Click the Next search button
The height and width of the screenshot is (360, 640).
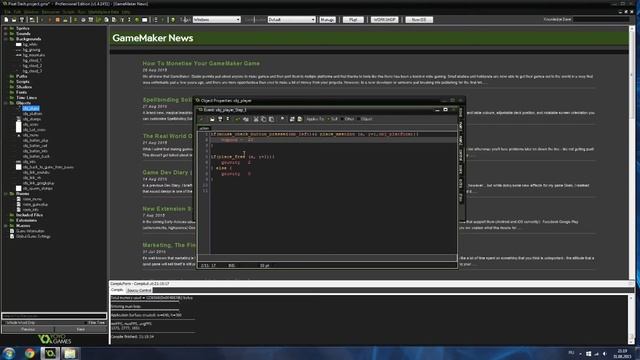[80, 329]
